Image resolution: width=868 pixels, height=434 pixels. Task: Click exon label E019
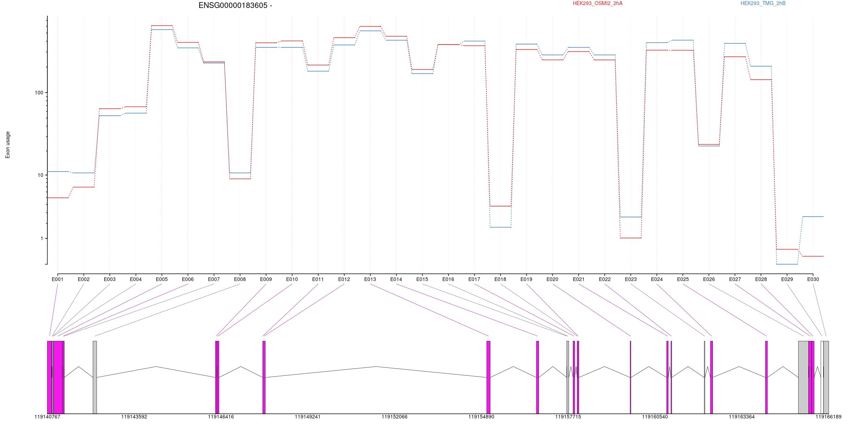click(x=526, y=279)
